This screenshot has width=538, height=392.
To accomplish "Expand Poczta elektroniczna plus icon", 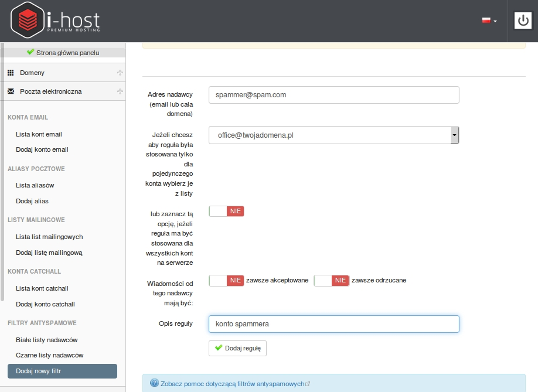I will click(120, 91).
